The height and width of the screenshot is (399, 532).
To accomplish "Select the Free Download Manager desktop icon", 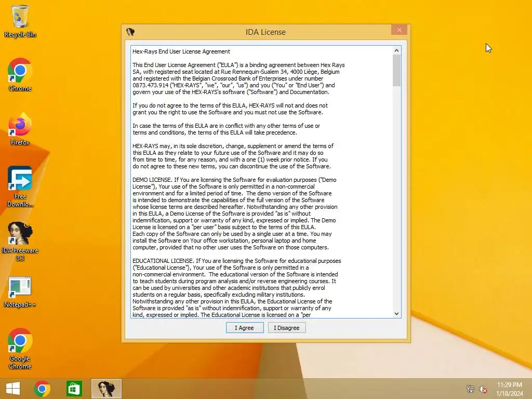I will coord(20,187).
